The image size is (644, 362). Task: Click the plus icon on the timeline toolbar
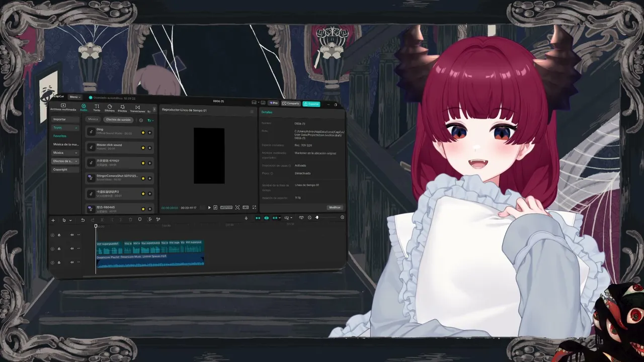pos(53,220)
